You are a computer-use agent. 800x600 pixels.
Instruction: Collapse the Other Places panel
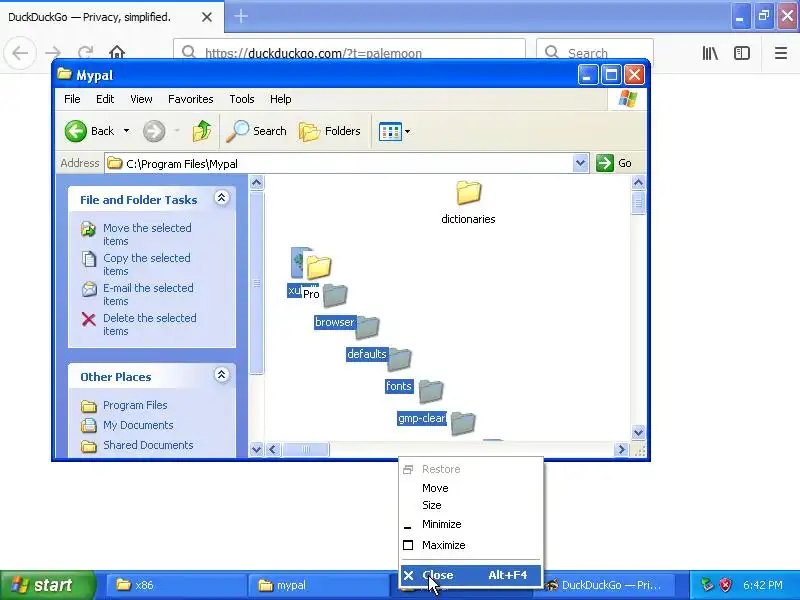click(221, 375)
